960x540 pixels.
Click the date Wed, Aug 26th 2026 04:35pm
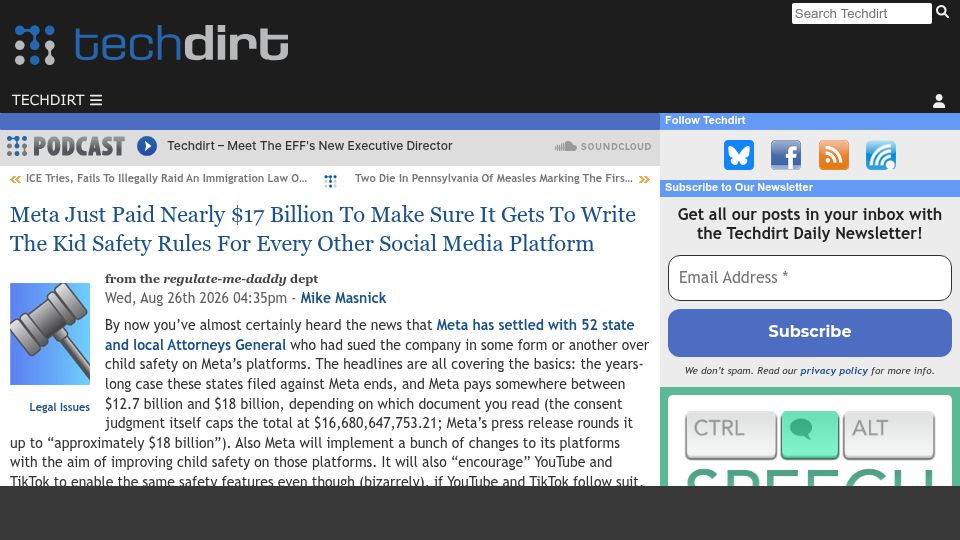click(x=195, y=298)
